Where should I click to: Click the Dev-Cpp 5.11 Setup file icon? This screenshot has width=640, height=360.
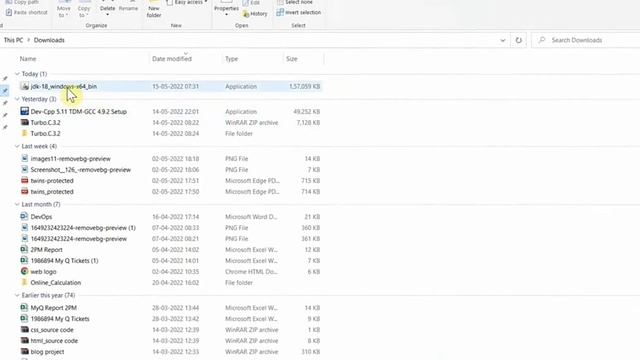point(24,111)
